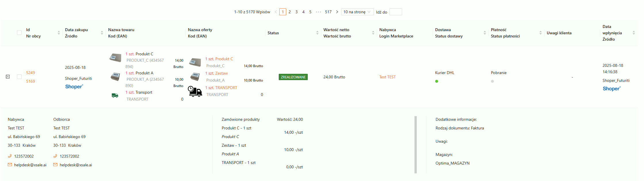
Task: Open order Id 5249 link
Action: pos(30,73)
